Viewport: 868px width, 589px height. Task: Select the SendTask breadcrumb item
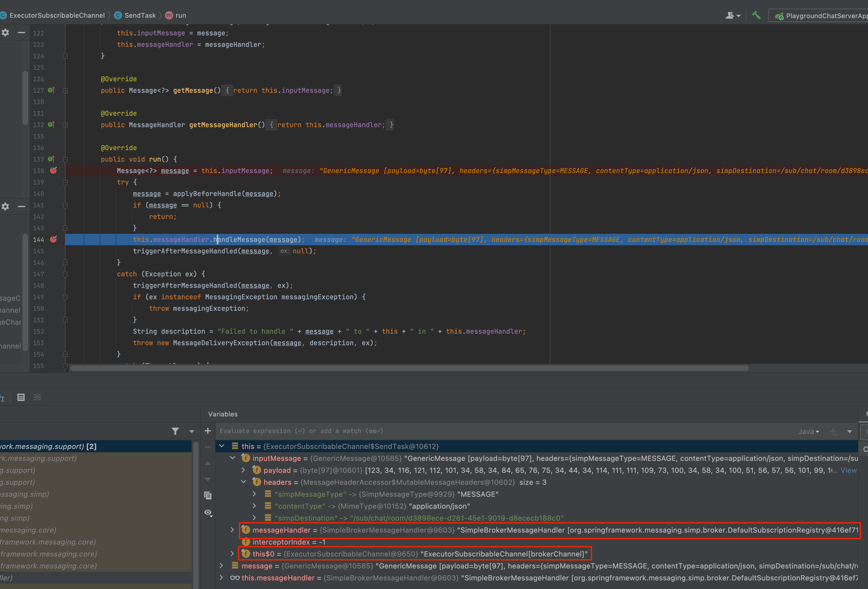click(140, 15)
